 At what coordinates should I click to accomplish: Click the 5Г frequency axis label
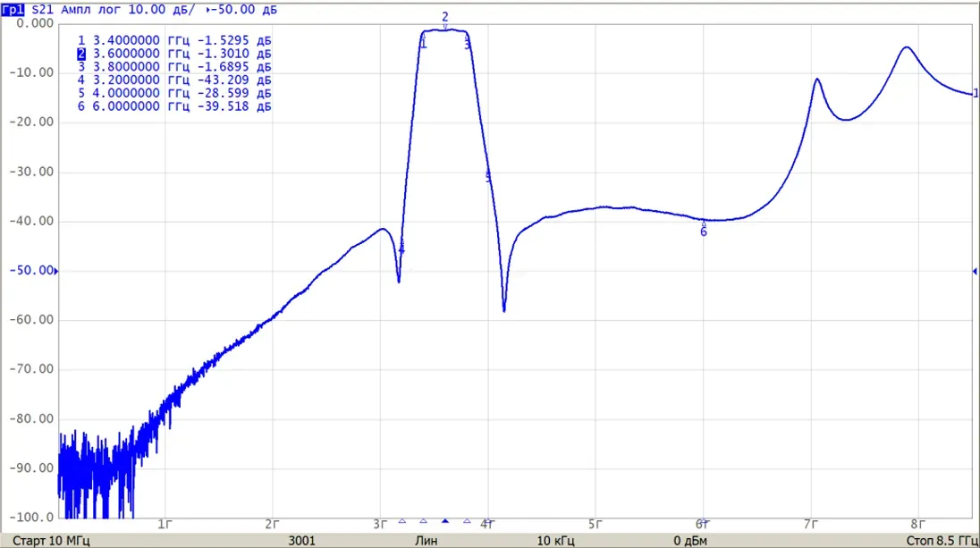595,525
